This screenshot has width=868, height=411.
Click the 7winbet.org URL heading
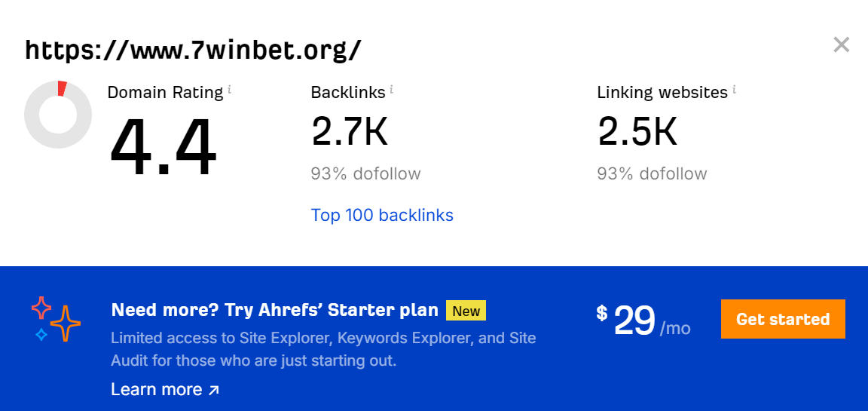[x=194, y=50]
